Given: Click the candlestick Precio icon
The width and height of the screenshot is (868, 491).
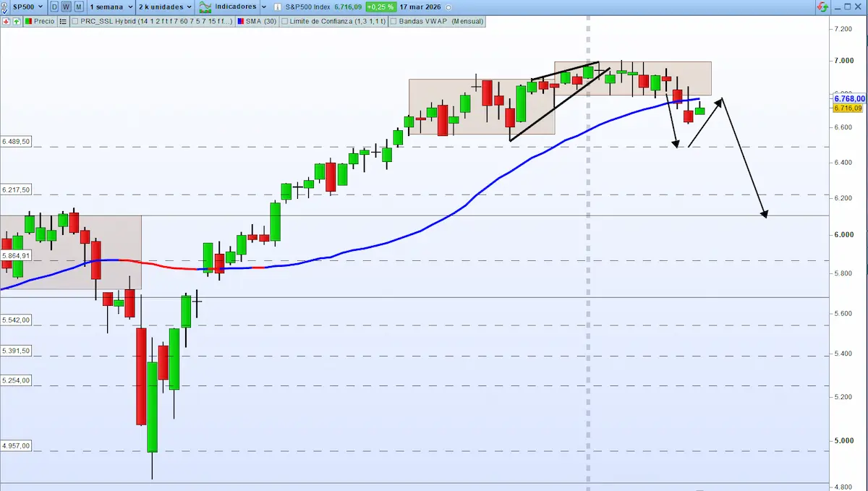Looking at the screenshot, I should 29,22.
